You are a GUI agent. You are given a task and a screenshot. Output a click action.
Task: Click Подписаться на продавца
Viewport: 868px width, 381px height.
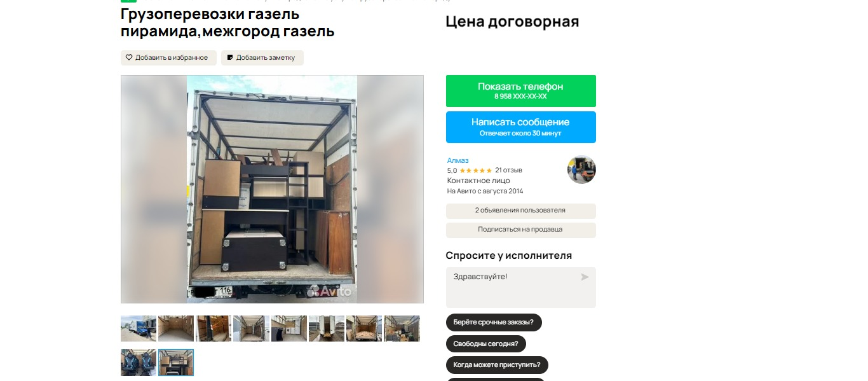pos(521,230)
